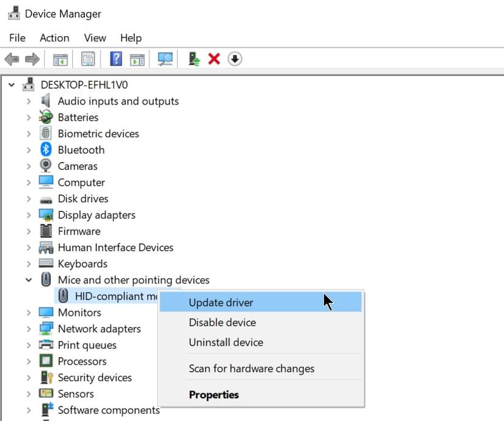Viewport: 504px width, 421px height.
Task: Click the red X Uninstall device icon
Action: [x=214, y=59]
